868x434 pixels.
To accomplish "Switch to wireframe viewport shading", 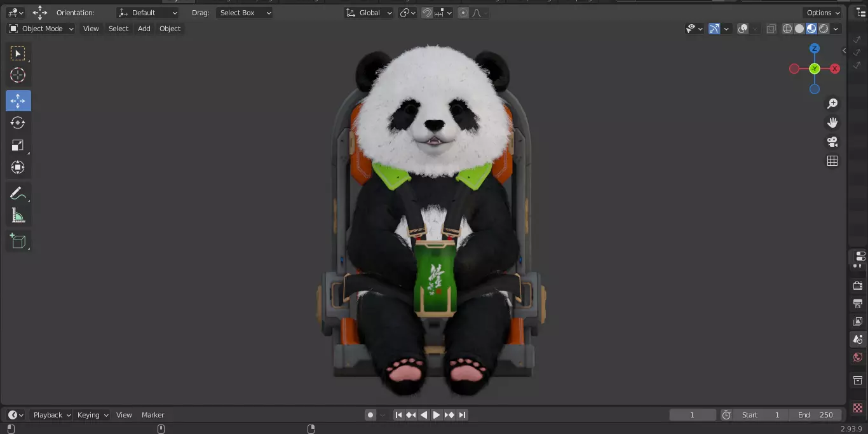I will point(787,29).
